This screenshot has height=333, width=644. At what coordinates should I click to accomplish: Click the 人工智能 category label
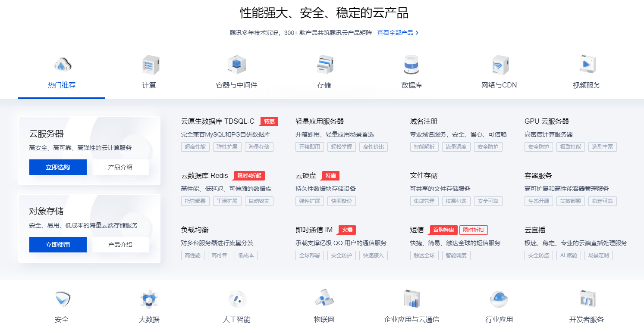click(x=236, y=320)
